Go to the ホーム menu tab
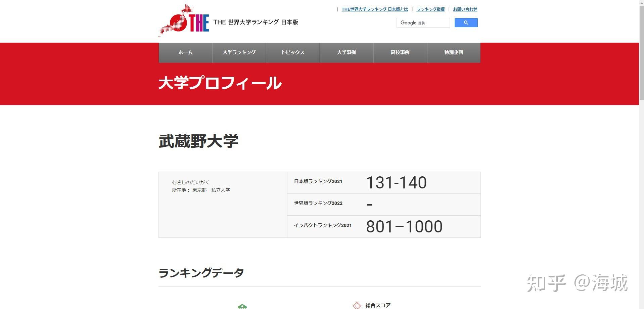Screen dimensions: 644x309 (185, 52)
